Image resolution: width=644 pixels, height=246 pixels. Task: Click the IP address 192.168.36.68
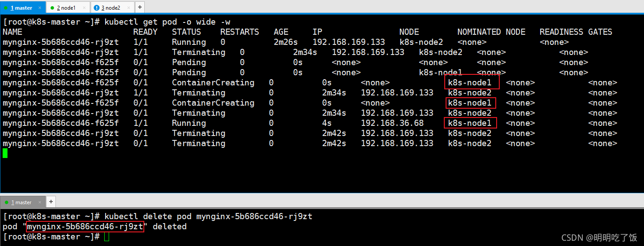pos(392,123)
